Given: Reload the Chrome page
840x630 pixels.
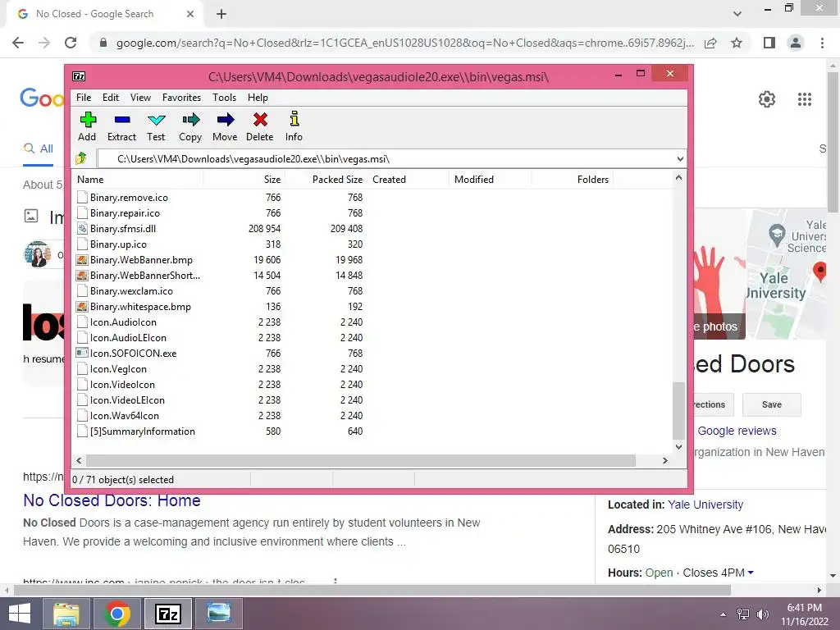Looking at the screenshot, I should pos(71,43).
